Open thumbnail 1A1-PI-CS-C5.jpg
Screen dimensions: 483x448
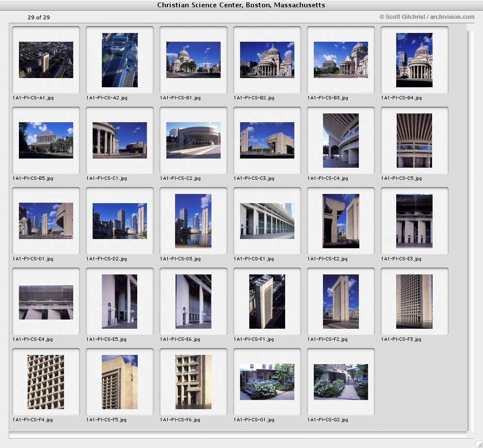pos(414,141)
